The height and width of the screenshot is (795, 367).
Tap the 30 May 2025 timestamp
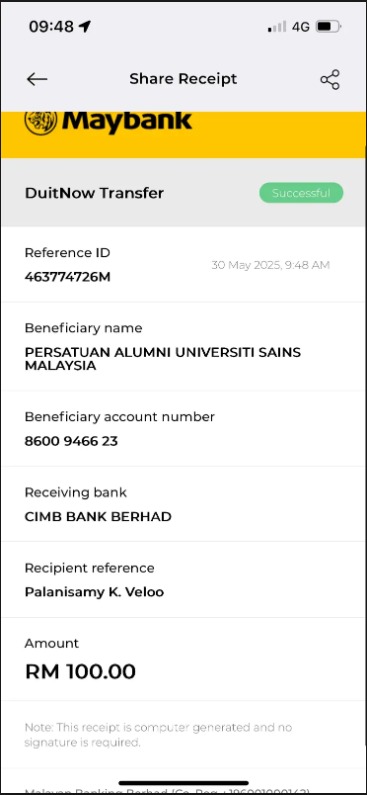[x=270, y=265]
